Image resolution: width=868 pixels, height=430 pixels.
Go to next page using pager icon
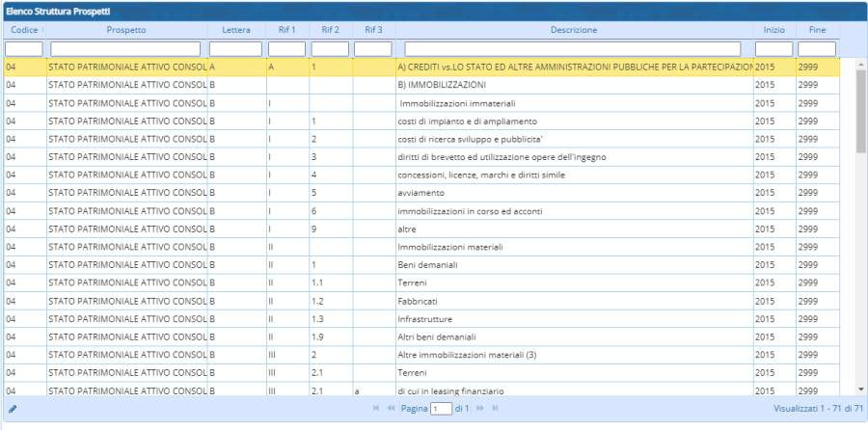coord(480,409)
